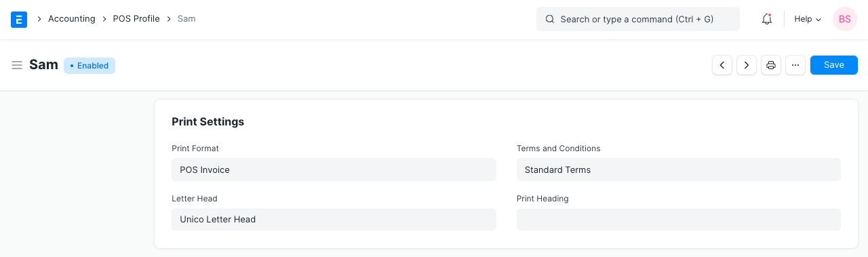Click the Letter Head label
The image size is (868, 257).
(195, 199)
